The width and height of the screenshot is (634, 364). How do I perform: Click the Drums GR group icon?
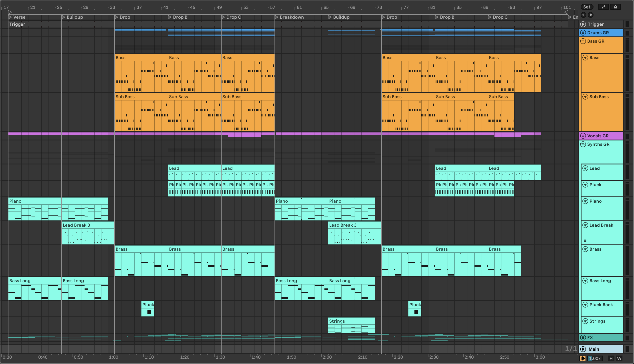tap(583, 33)
